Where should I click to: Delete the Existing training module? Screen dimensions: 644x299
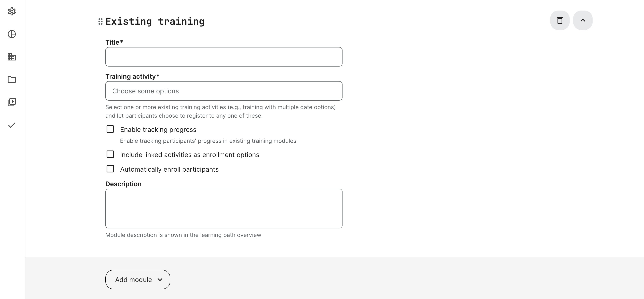pos(560,20)
